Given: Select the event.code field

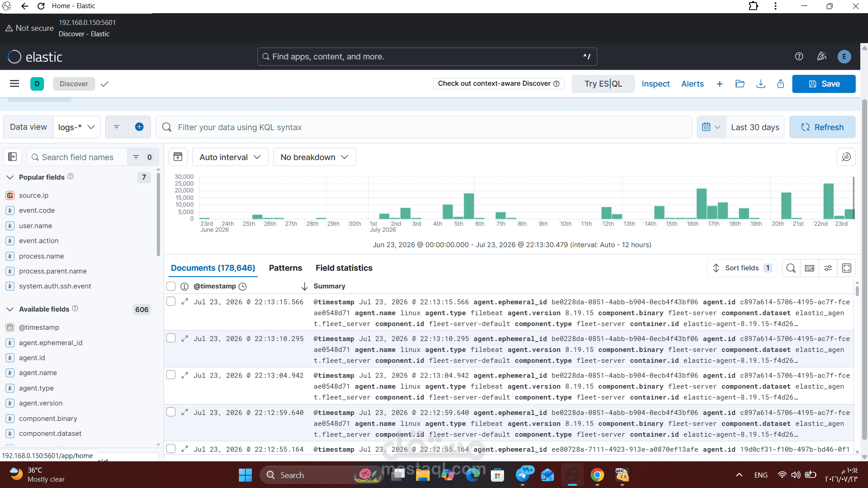Looking at the screenshot, I should click(x=37, y=210).
